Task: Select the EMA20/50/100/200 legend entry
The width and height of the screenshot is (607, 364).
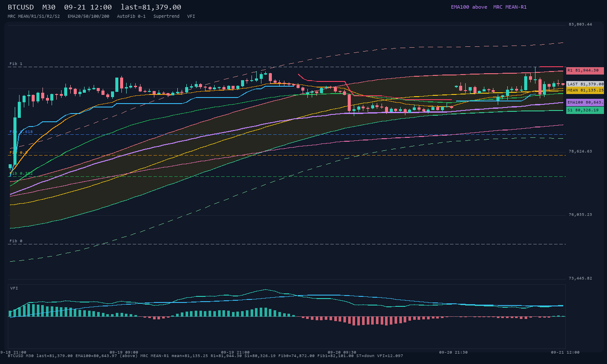Action: (x=88, y=16)
